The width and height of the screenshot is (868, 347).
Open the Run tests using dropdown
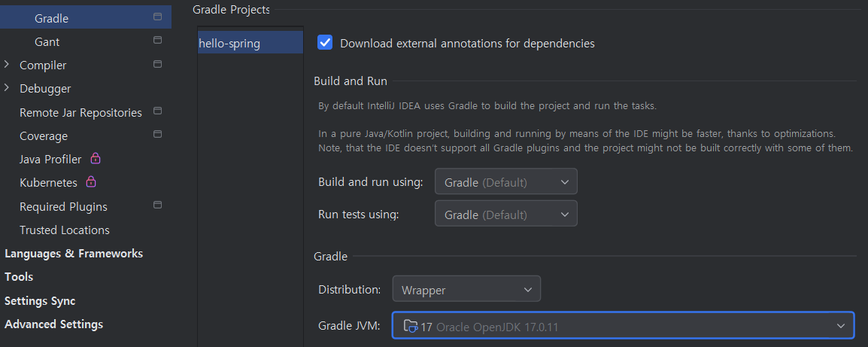point(506,214)
